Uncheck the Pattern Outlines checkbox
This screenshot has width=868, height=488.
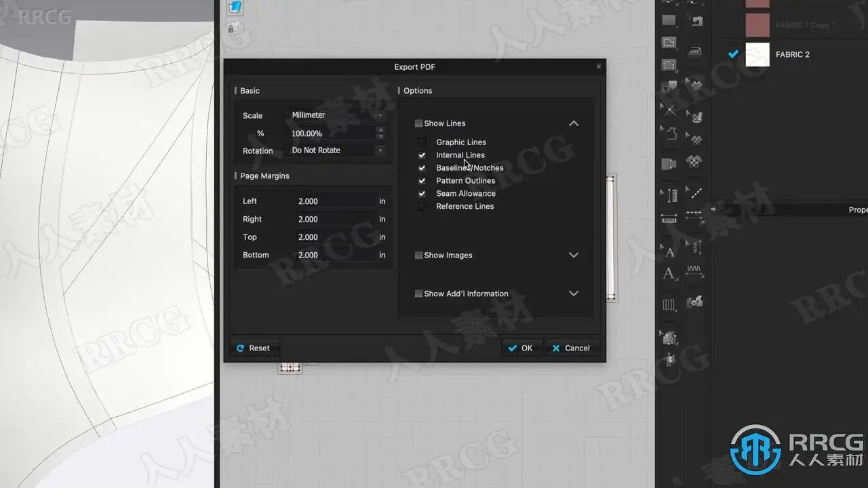pyautogui.click(x=422, y=181)
